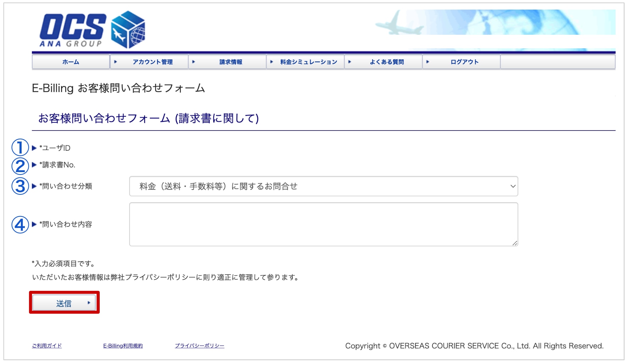The width and height of the screenshot is (628, 364).
Task: Click the *問い合わせ分類 label
Action: (x=66, y=186)
